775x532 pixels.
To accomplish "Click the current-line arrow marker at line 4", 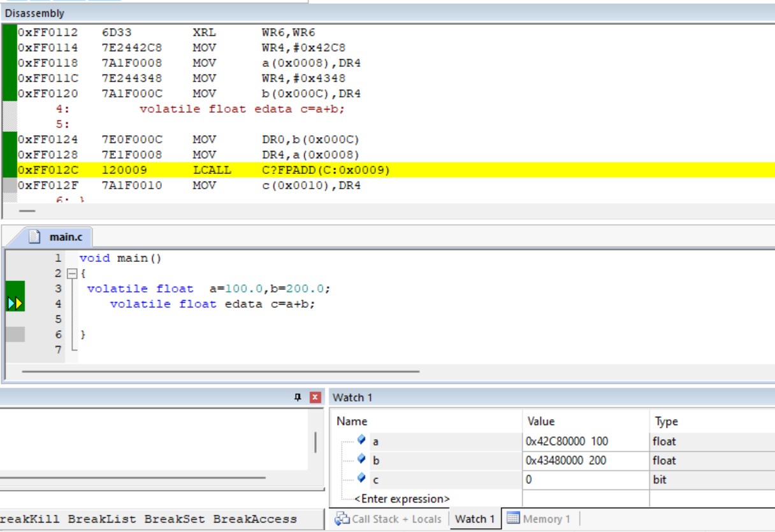I will (x=15, y=304).
